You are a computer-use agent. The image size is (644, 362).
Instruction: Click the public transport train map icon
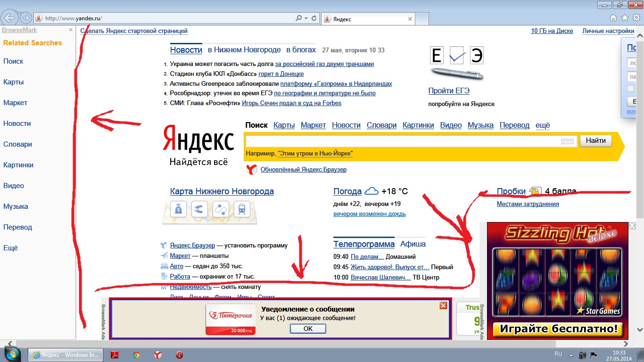click(241, 209)
